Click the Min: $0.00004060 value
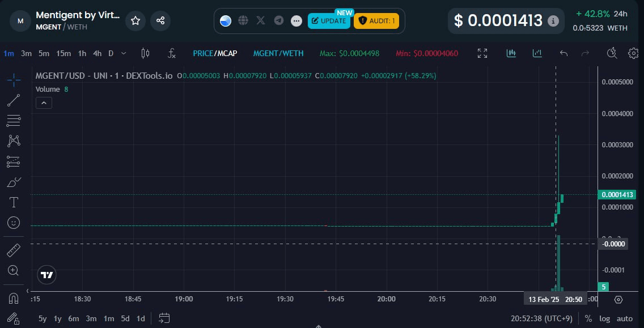This screenshot has width=644, height=328. [x=427, y=53]
